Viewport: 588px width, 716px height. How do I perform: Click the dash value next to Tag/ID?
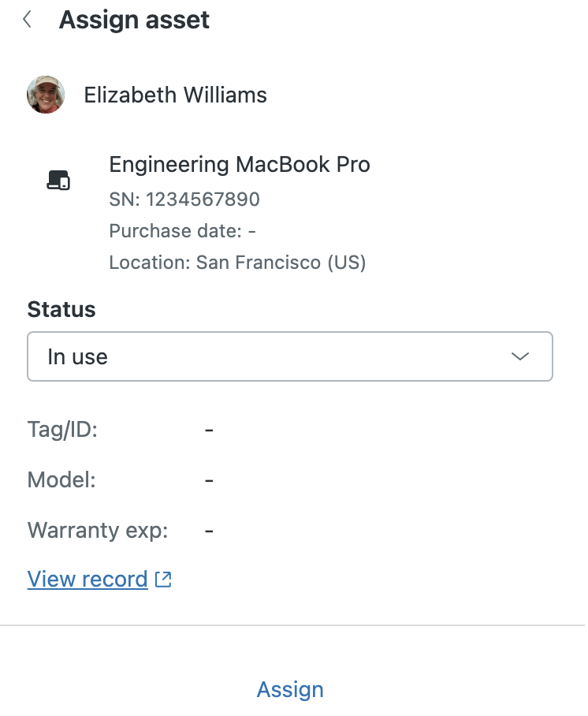tap(210, 431)
